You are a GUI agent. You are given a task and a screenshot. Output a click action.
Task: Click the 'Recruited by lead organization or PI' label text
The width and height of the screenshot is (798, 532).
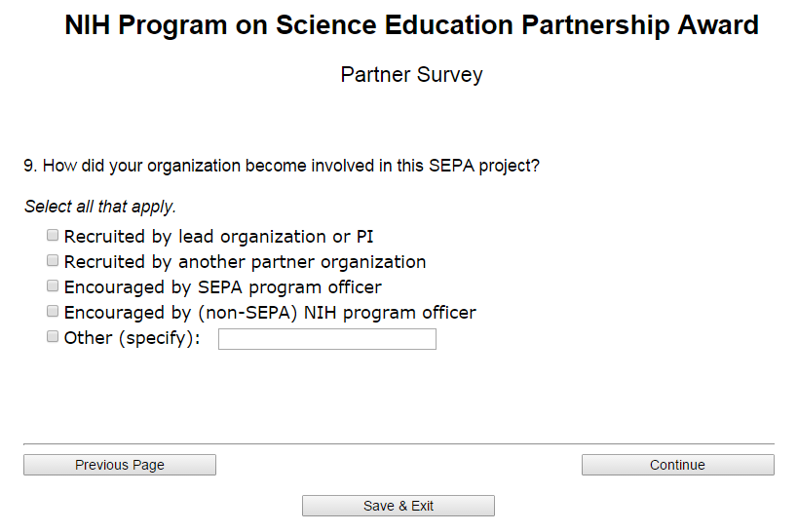(x=218, y=237)
